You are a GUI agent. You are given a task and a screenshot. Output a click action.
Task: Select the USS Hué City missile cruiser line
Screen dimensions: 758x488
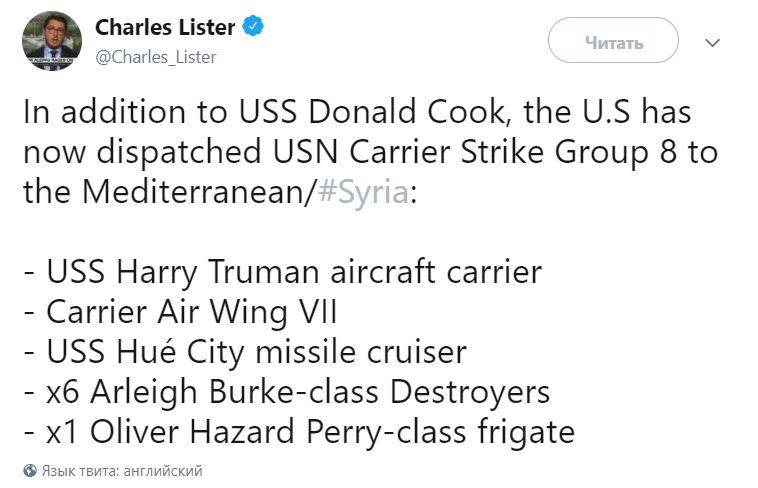pos(245,352)
